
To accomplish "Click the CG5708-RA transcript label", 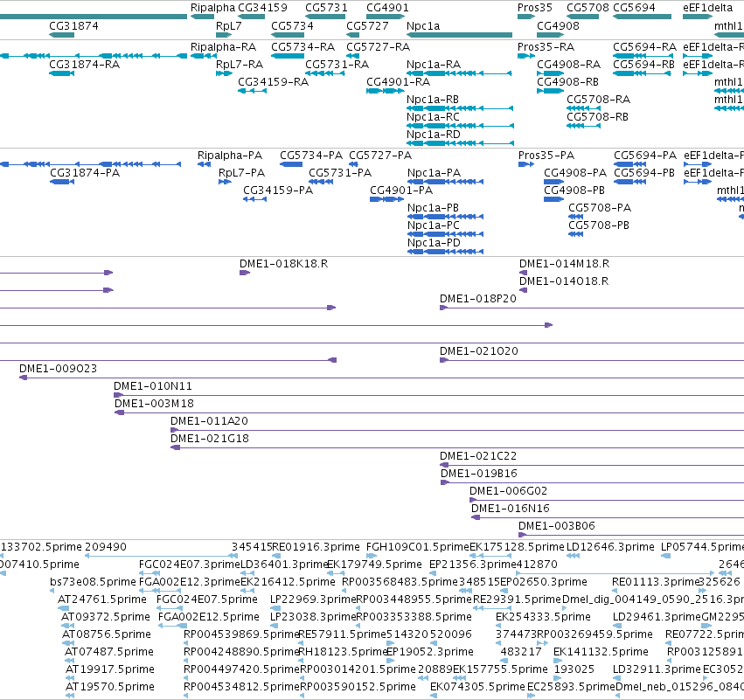I will pos(598,100).
